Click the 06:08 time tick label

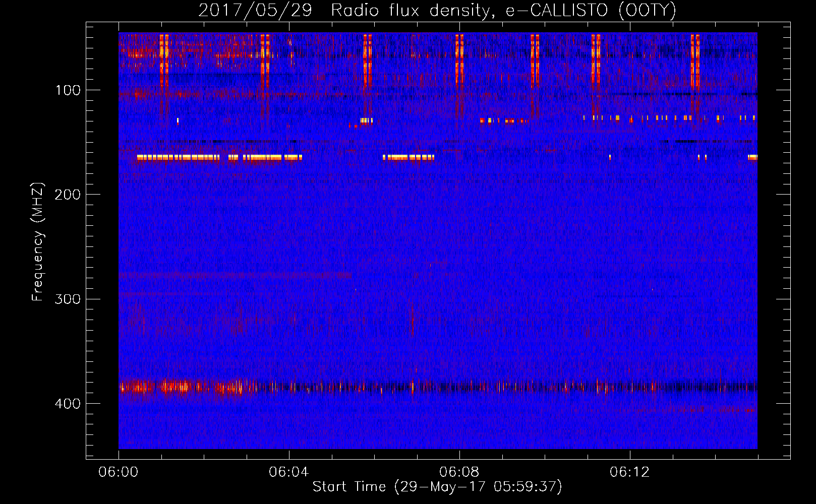[x=459, y=472]
